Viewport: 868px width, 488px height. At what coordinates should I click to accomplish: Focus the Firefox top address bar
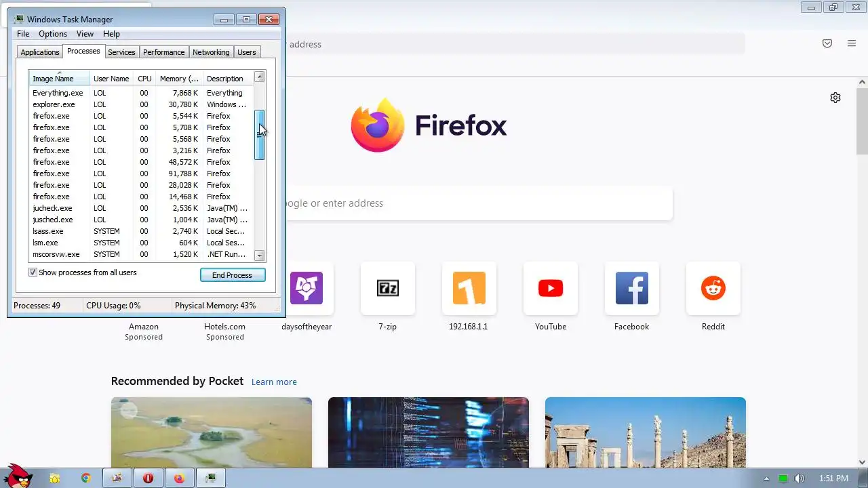(x=514, y=44)
